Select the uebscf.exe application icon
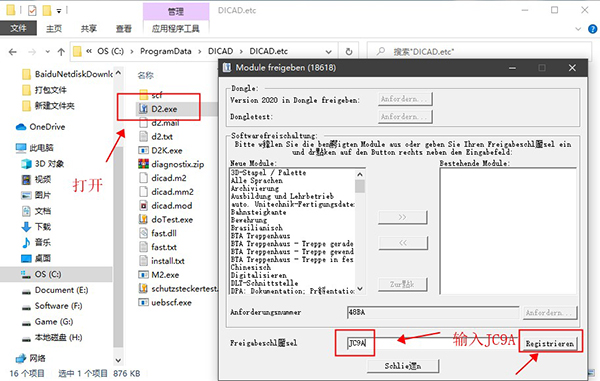This screenshot has height=381, width=600. pos(143,302)
